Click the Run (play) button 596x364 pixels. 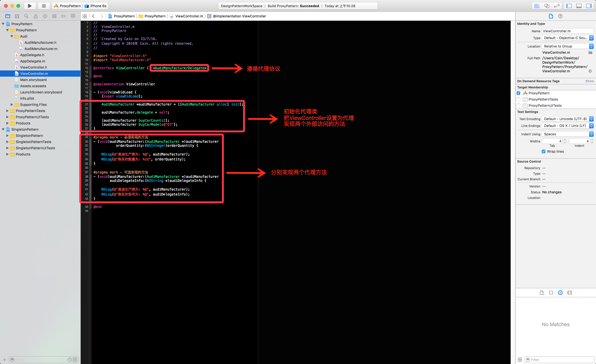(x=29, y=6)
